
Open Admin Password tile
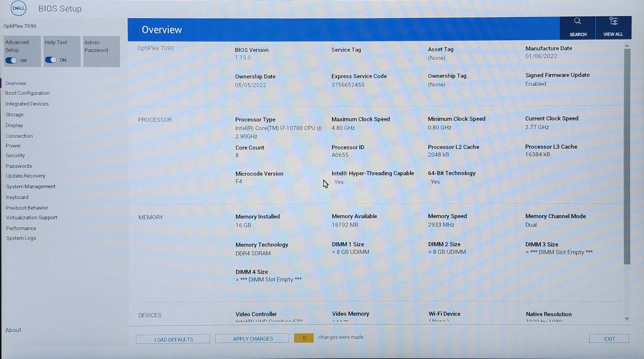pos(102,51)
